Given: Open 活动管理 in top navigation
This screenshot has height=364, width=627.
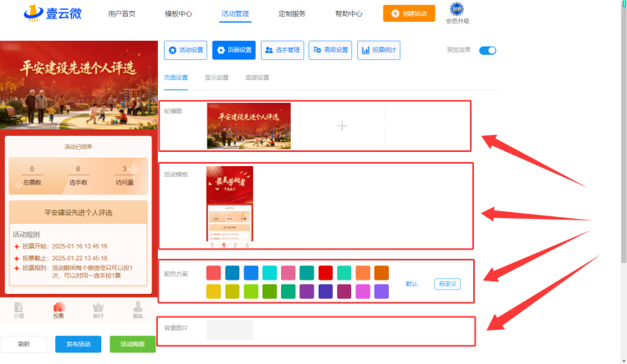Looking at the screenshot, I should [x=235, y=13].
